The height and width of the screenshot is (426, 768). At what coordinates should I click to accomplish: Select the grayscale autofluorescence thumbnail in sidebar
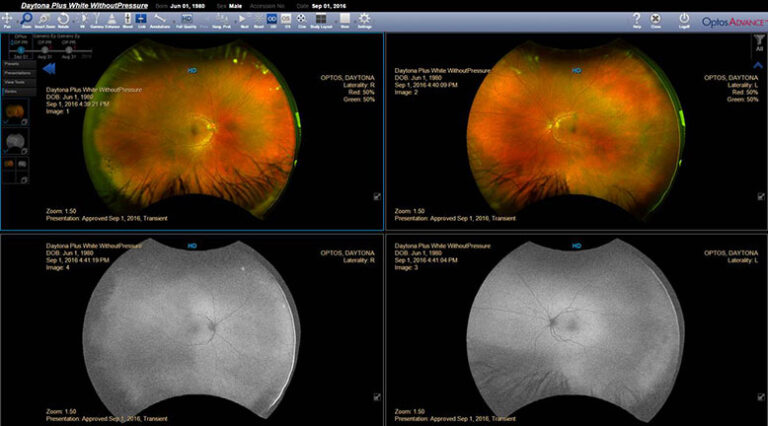16,142
